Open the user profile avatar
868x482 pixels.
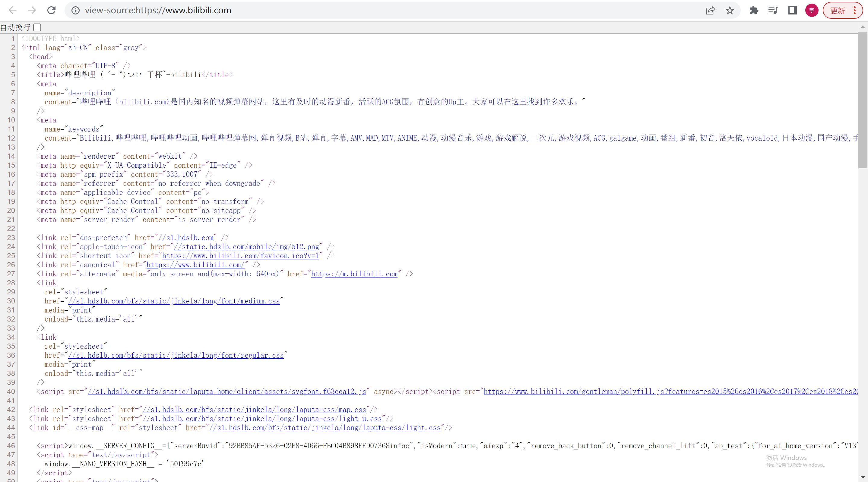pyautogui.click(x=811, y=11)
